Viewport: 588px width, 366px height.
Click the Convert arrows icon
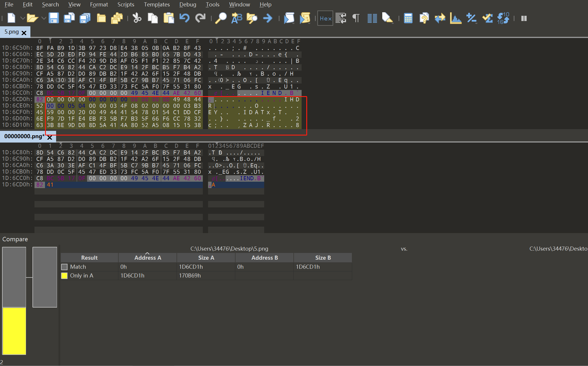coord(440,18)
